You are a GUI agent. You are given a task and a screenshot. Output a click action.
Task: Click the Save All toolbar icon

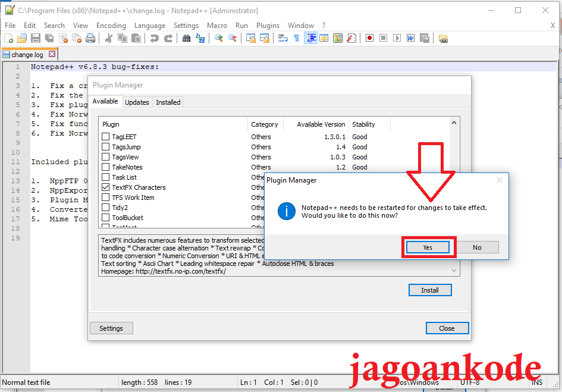pos(49,38)
